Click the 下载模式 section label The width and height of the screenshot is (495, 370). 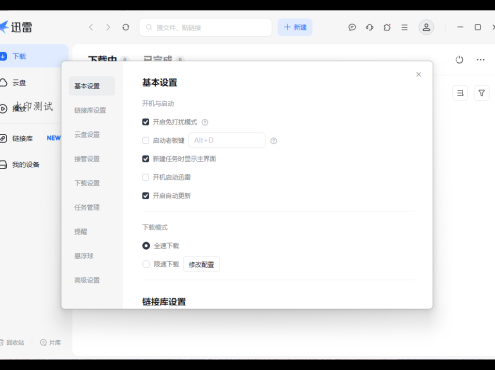(x=155, y=227)
